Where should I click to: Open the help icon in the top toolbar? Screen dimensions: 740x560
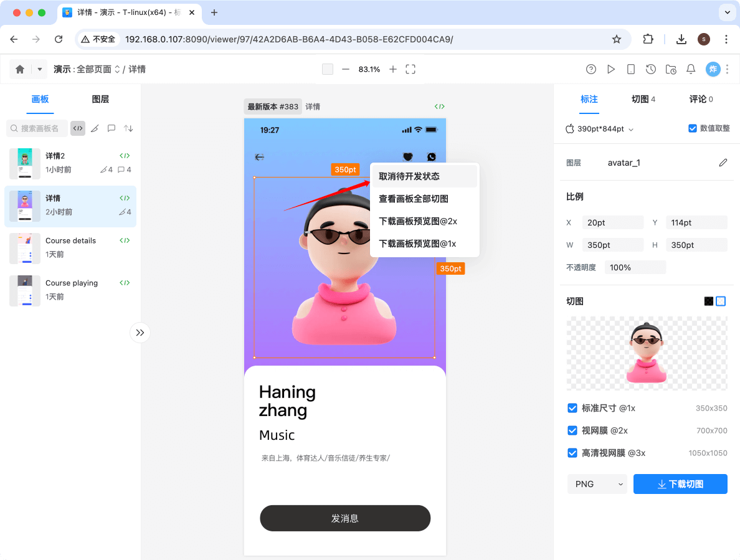591,69
